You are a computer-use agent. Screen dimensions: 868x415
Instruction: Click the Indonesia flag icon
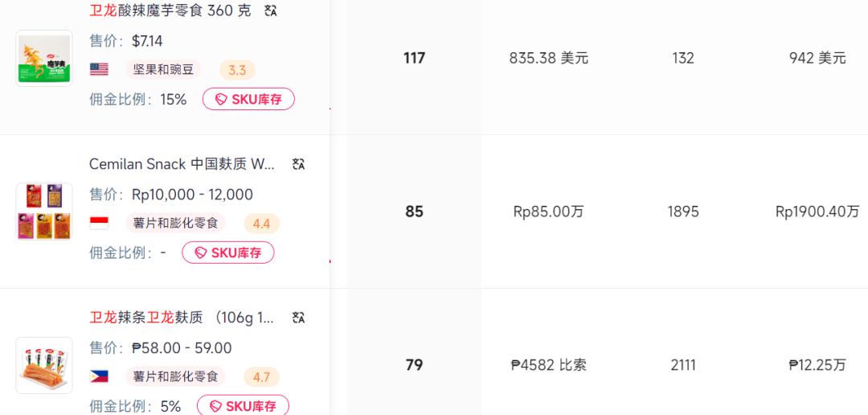[99, 223]
